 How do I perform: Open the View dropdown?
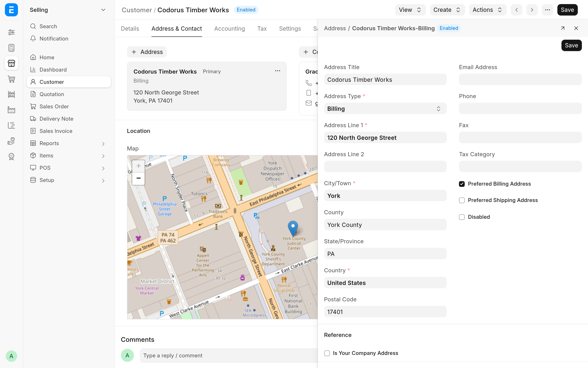(x=410, y=10)
